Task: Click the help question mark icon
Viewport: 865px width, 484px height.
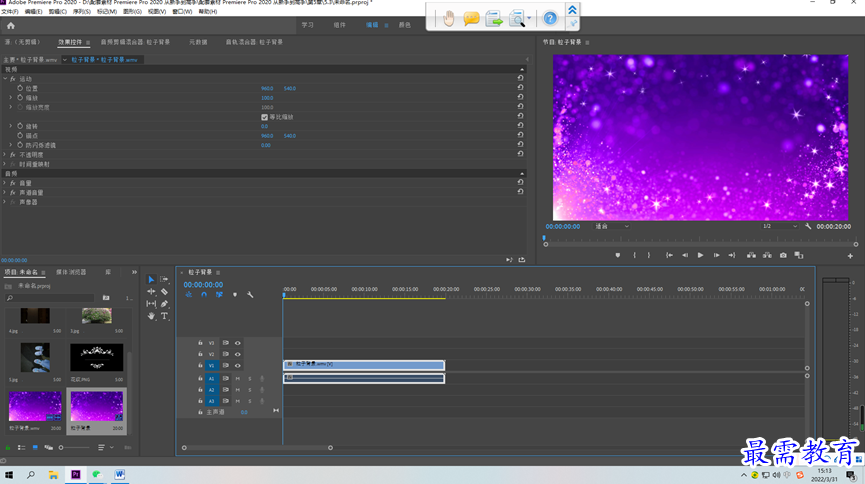Action: [x=550, y=19]
